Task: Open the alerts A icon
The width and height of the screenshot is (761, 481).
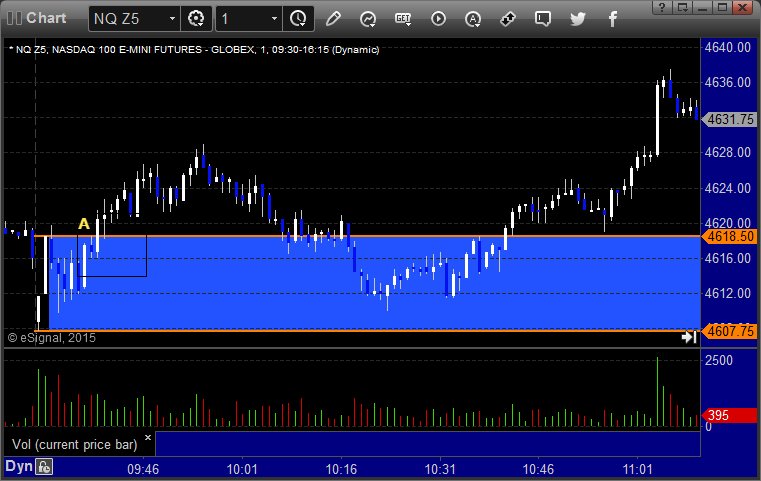Action: (x=473, y=19)
